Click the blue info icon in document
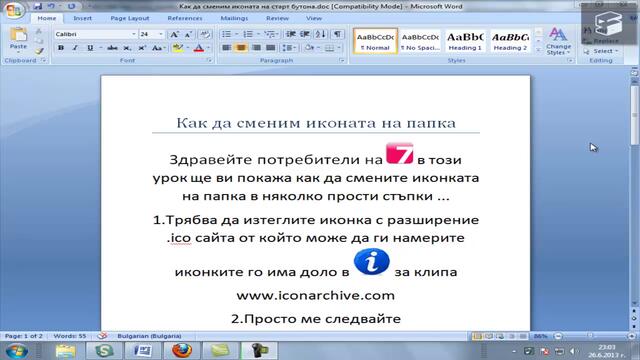The width and height of the screenshot is (640, 360). pos(371,262)
